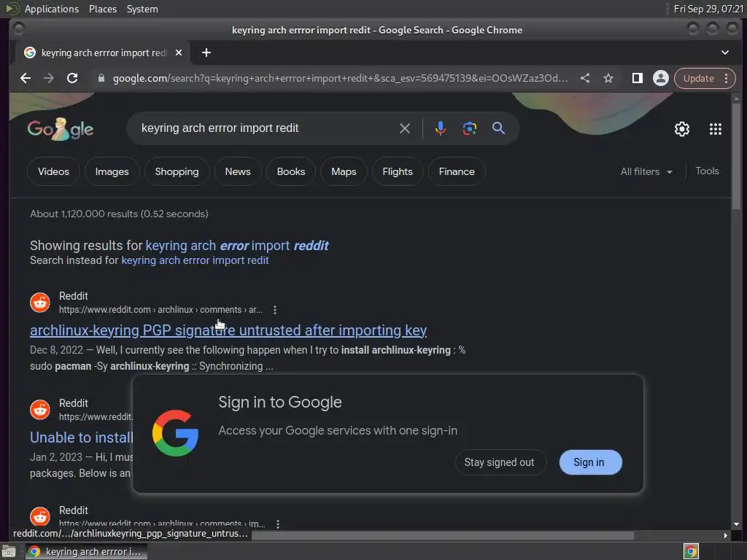Viewport: 747px width, 560px height.
Task: Click the Sign in button
Action: (589, 462)
